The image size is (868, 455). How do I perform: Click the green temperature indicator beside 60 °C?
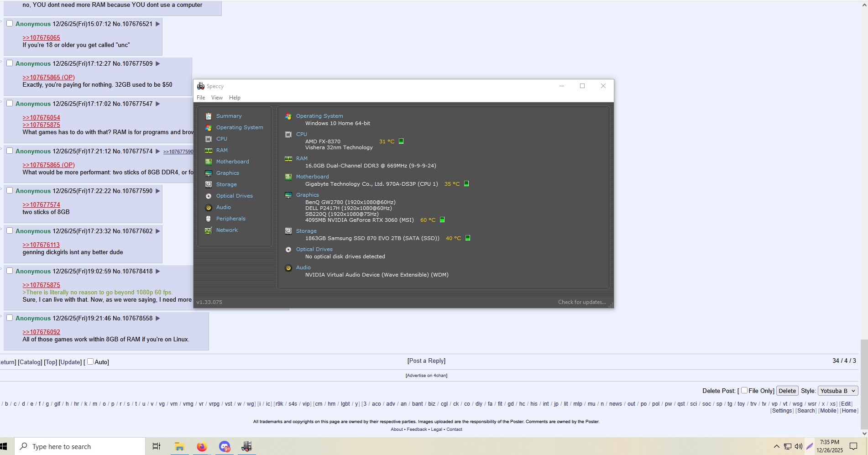(442, 220)
